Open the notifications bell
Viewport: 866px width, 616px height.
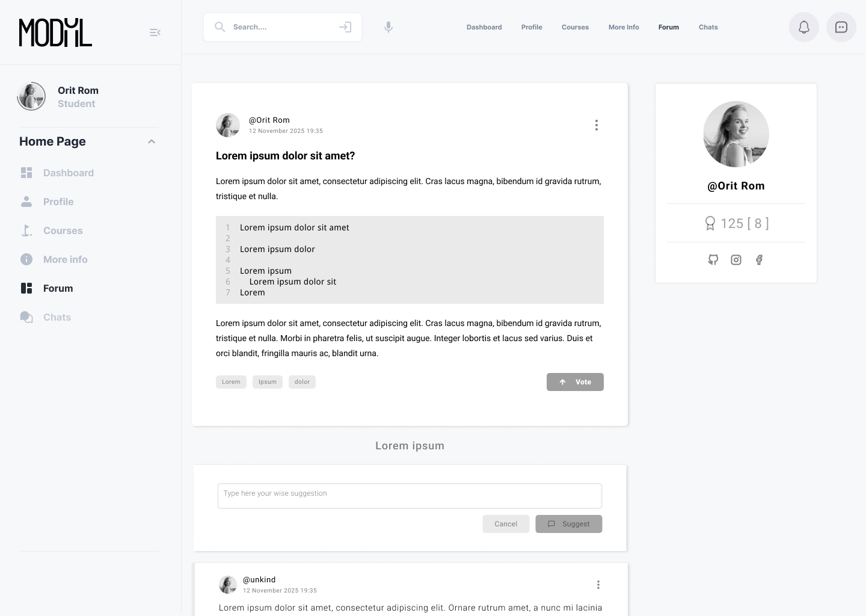[x=804, y=27]
